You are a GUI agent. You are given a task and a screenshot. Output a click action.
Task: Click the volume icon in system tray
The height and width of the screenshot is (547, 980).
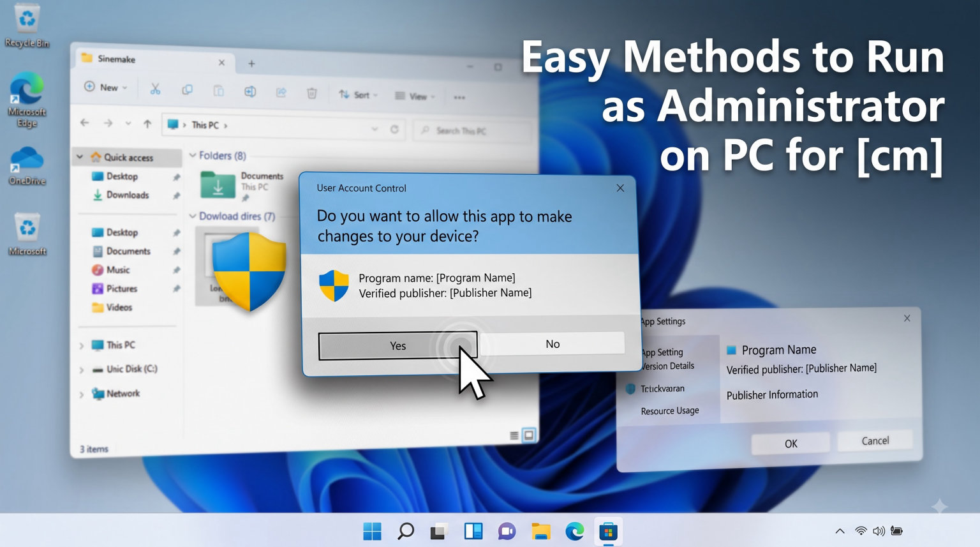tap(879, 531)
